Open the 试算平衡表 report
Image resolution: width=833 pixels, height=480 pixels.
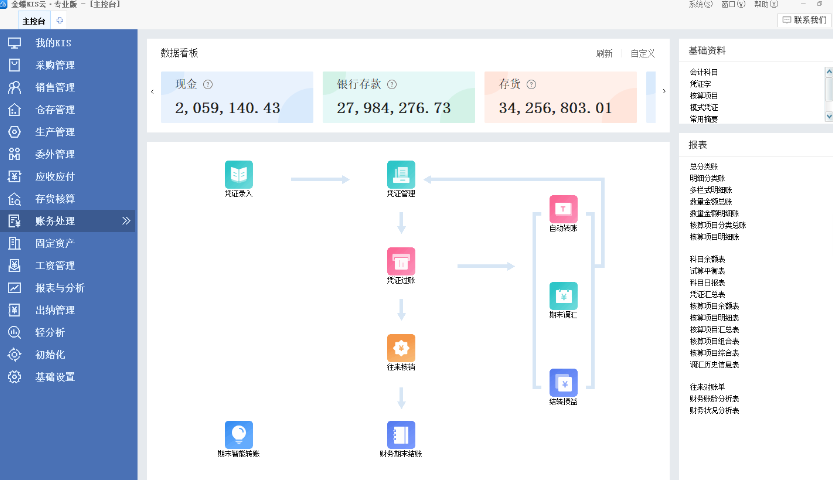(x=707, y=271)
